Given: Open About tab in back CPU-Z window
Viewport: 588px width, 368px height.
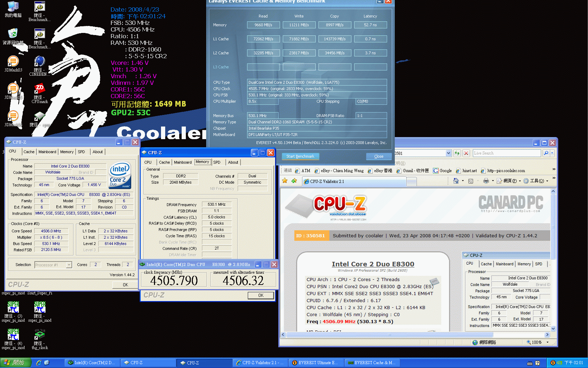Looking at the screenshot, I should [98, 152].
